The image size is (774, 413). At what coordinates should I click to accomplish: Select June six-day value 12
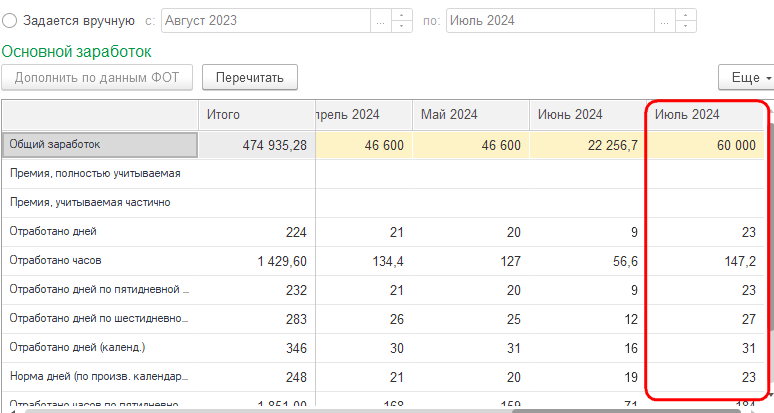(x=588, y=319)
